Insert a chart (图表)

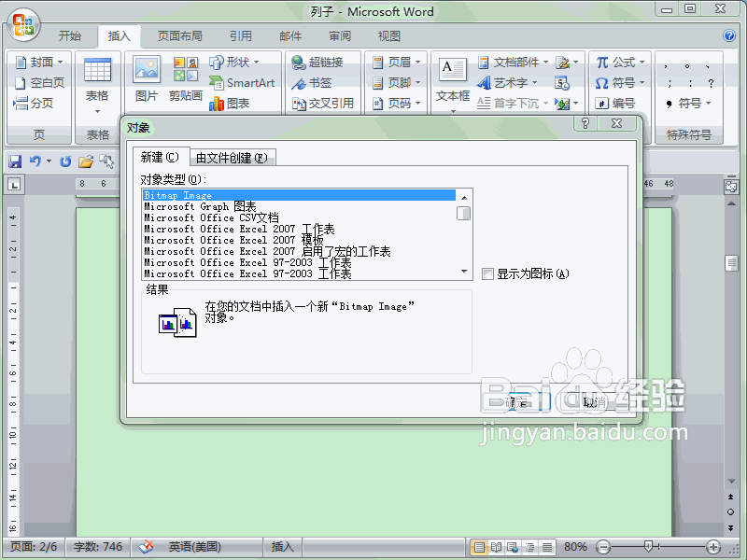tap(229, 103)
